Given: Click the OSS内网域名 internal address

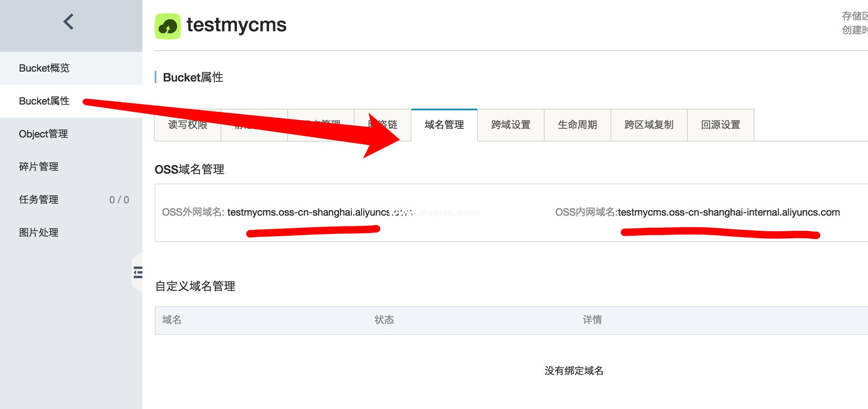Looking at the screenshot, I should point(729,212).
